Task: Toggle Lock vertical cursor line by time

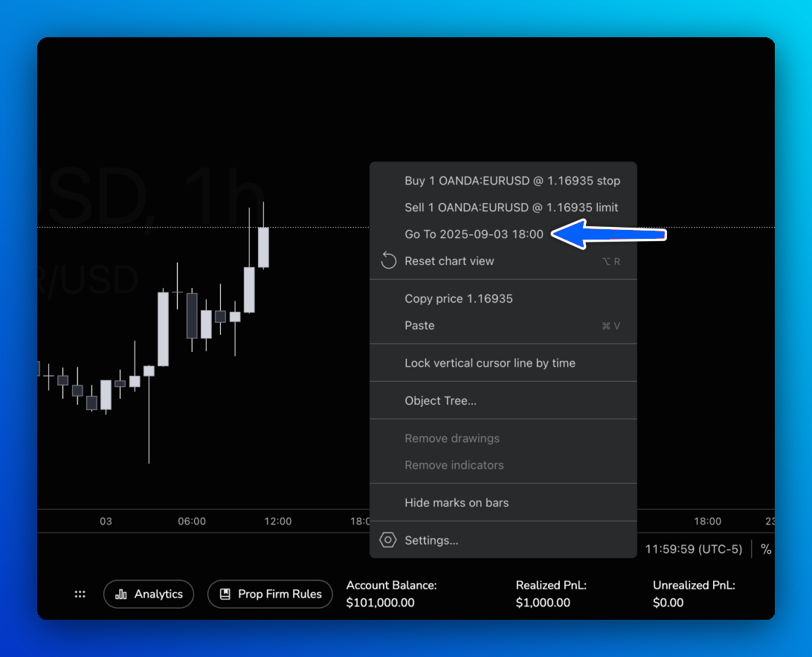Action: (x=503, y=363)
